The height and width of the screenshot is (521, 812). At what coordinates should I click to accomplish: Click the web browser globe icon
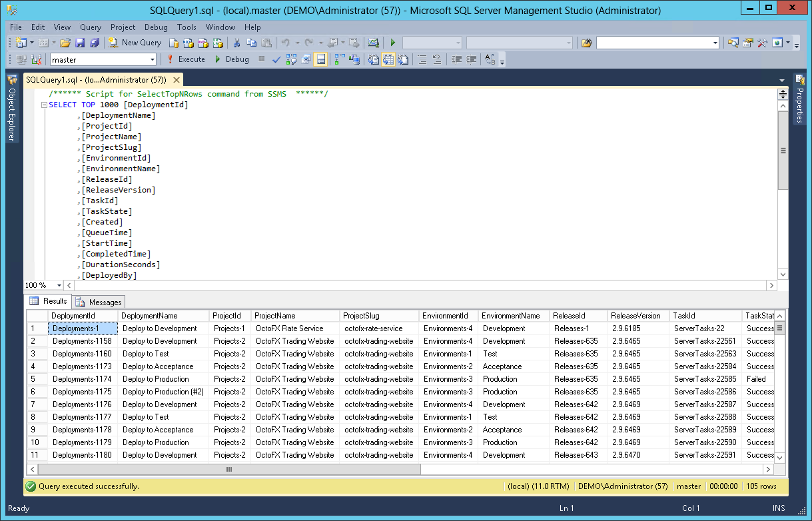(x=777, y=43)
